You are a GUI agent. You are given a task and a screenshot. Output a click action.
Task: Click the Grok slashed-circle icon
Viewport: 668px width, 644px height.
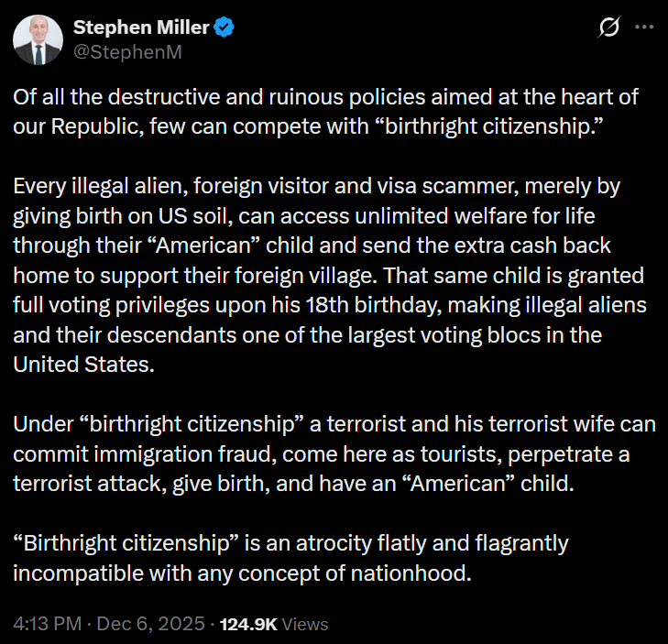(x=608, y=28)
